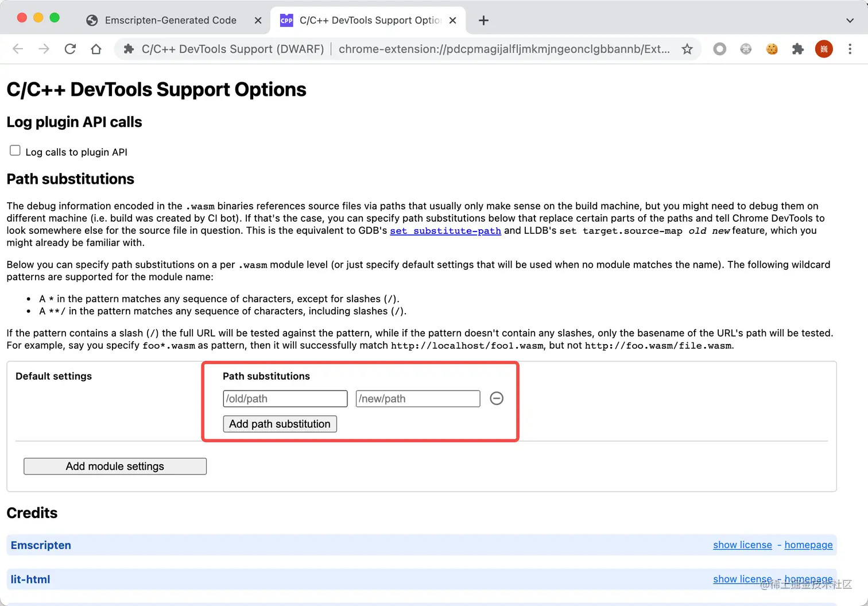Open the red profile avatar

point(824,49)
